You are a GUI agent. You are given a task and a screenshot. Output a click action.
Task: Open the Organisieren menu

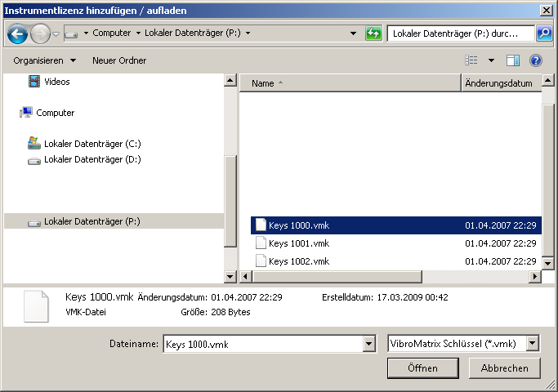click(44, 60)
